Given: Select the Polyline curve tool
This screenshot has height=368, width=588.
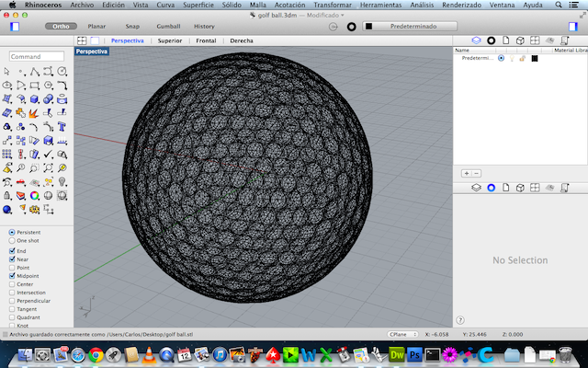Looking at the screenshot, I should click(35, 72).
